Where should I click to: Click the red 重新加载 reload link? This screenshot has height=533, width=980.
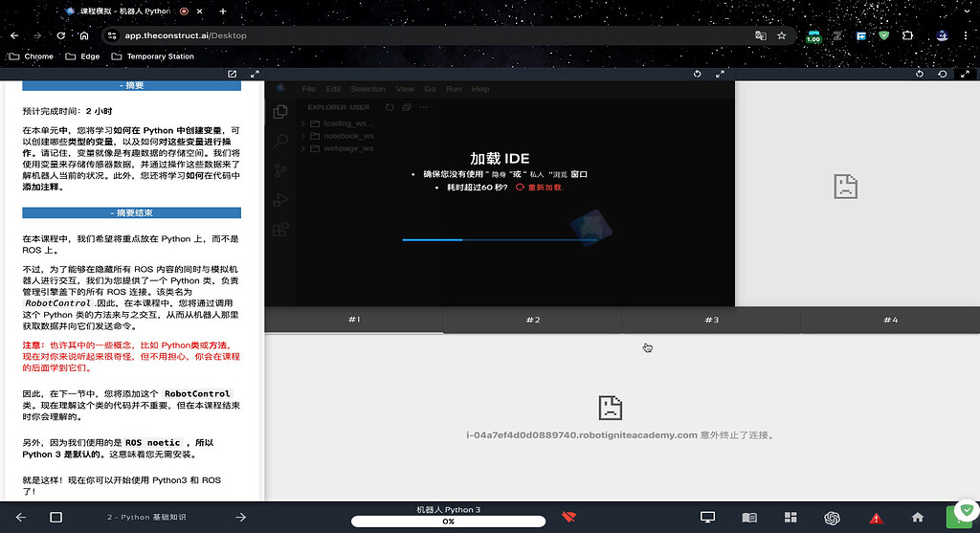click(540, 188)
